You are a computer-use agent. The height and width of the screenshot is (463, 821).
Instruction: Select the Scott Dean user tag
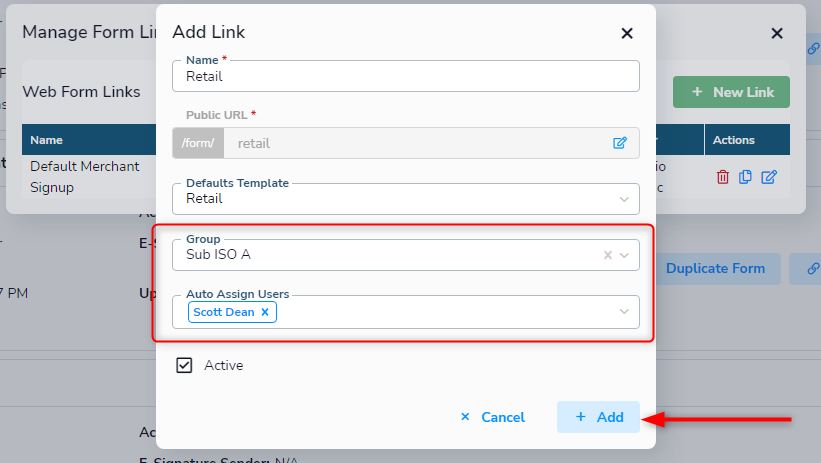(224, 312)
